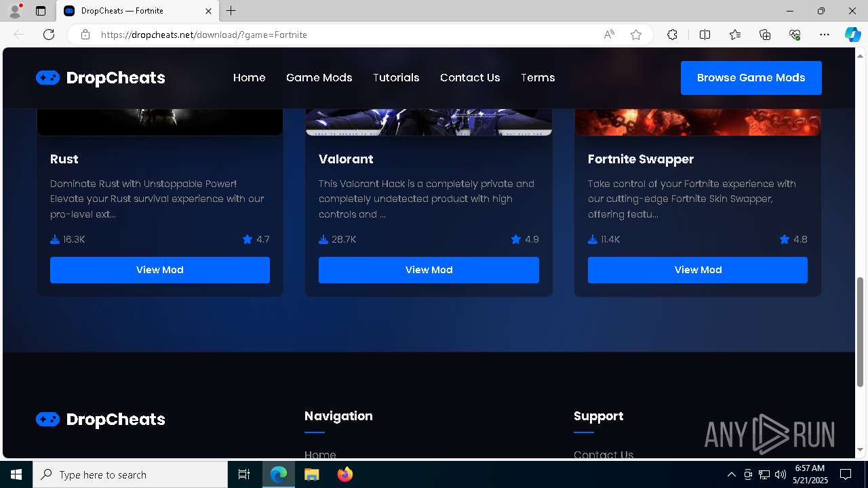Click the Fortnite Swapper card thumbnail image
This screenshot has height=488, width=868.
(x=698, y=122)
